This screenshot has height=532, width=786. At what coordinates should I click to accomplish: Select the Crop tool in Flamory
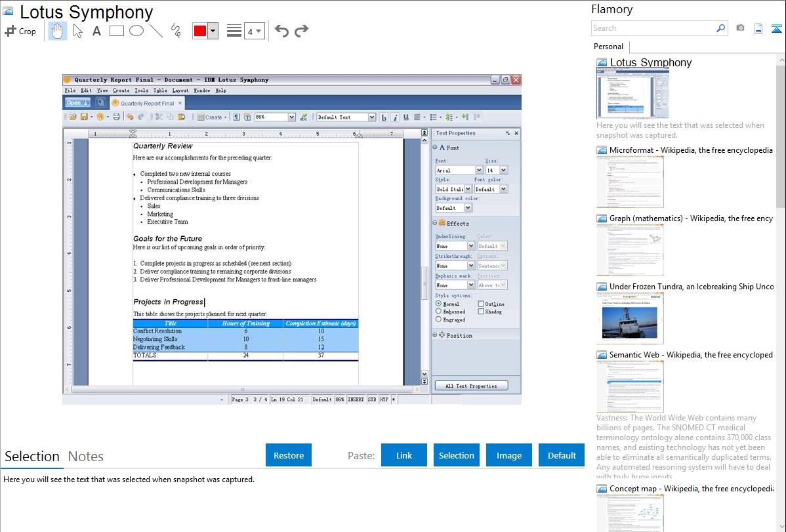(x=20, y=31)
